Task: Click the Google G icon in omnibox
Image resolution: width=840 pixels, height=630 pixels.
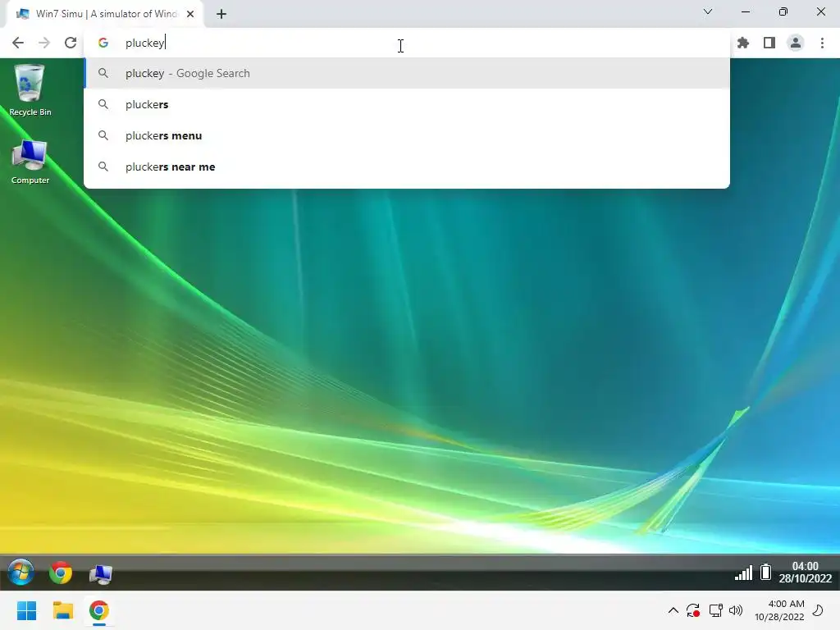Action: (103, 43)
